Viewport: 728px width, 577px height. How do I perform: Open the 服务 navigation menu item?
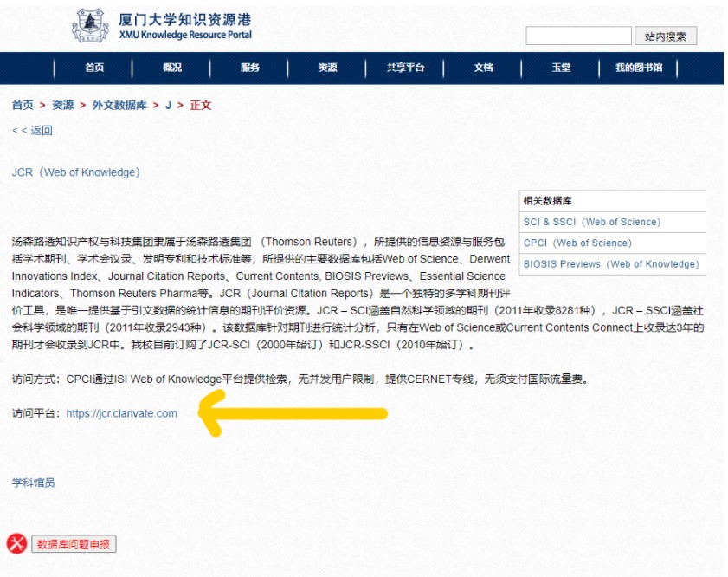(x=250, y=68)
